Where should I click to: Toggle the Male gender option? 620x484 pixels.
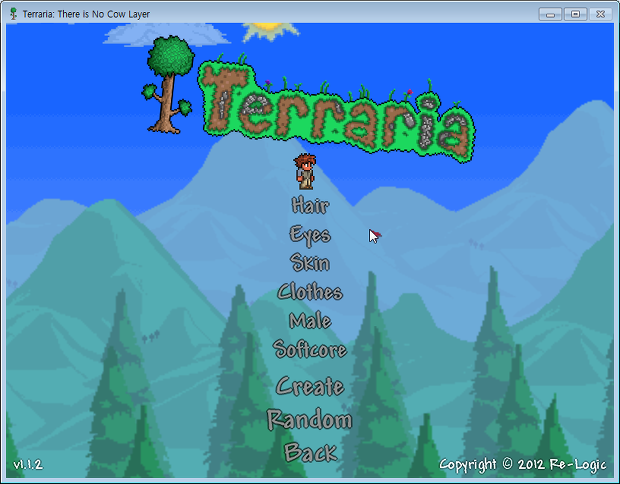310,320
